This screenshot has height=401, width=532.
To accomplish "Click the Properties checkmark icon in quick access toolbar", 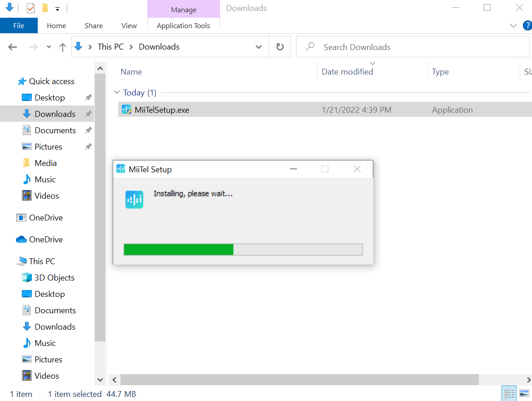I will [30, 8].
